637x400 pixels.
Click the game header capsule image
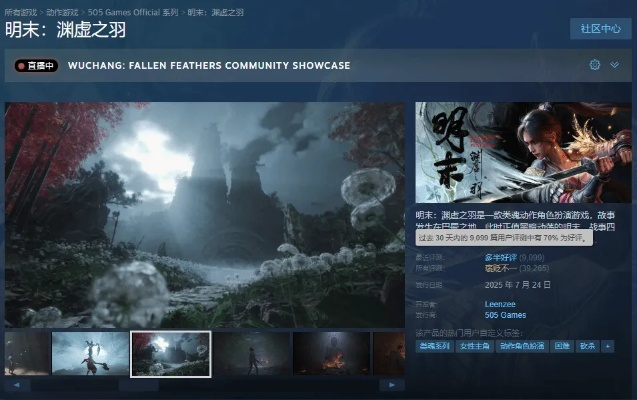(524, 152)
